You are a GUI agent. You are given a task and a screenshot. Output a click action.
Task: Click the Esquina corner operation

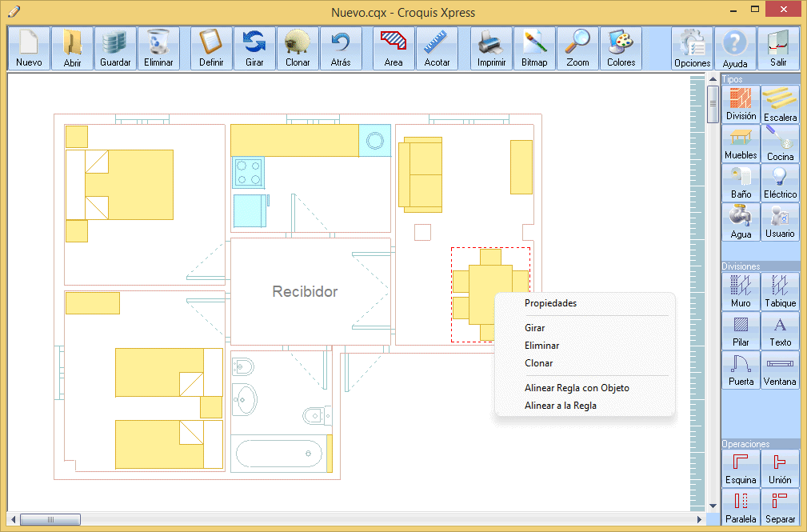tap(741, 468)
